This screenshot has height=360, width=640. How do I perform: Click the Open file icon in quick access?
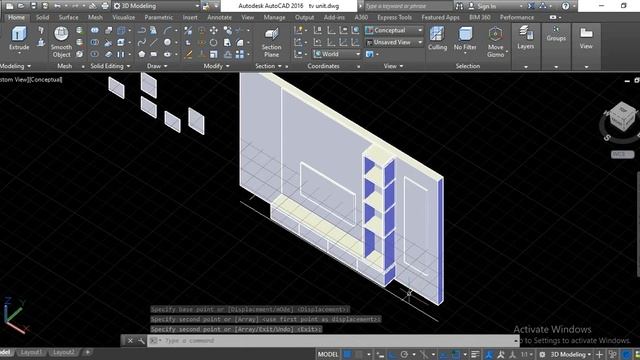tap(21, 6)
